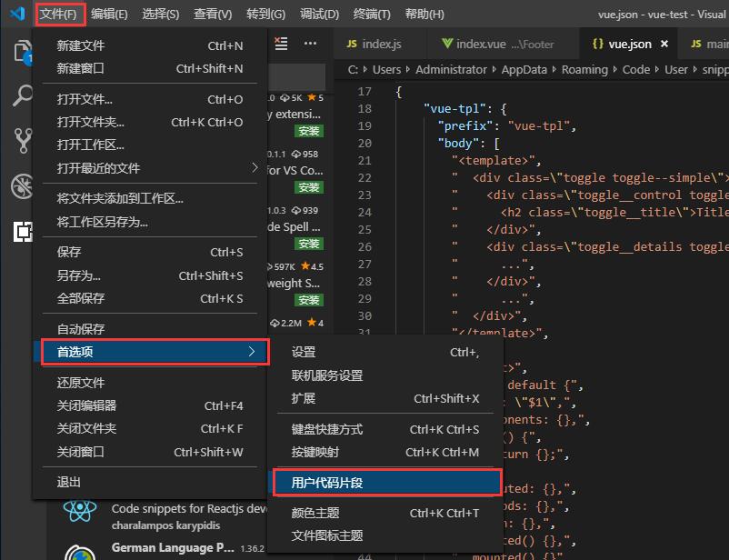The width and height of the screenshot is (729, 560).
Task: Open the Search icon in activity bar
Action: [22, 95]
